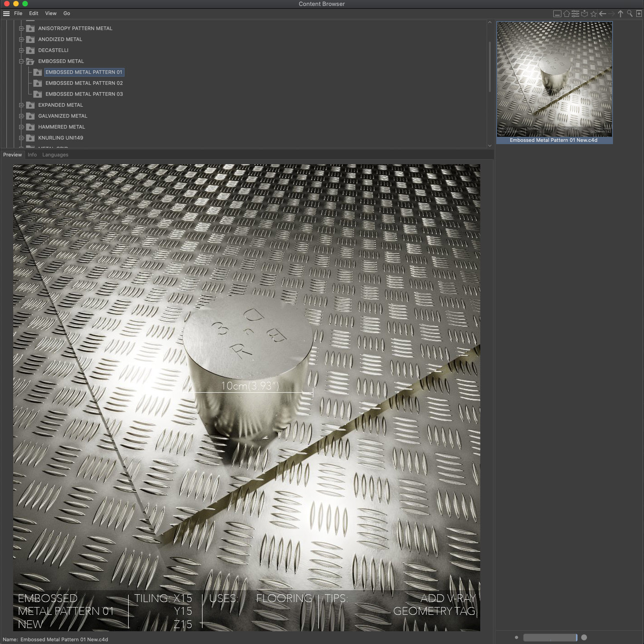
Task: Expand the EXPANDED METAL folder
Action: pyautogui.click(x=21, y=105)
